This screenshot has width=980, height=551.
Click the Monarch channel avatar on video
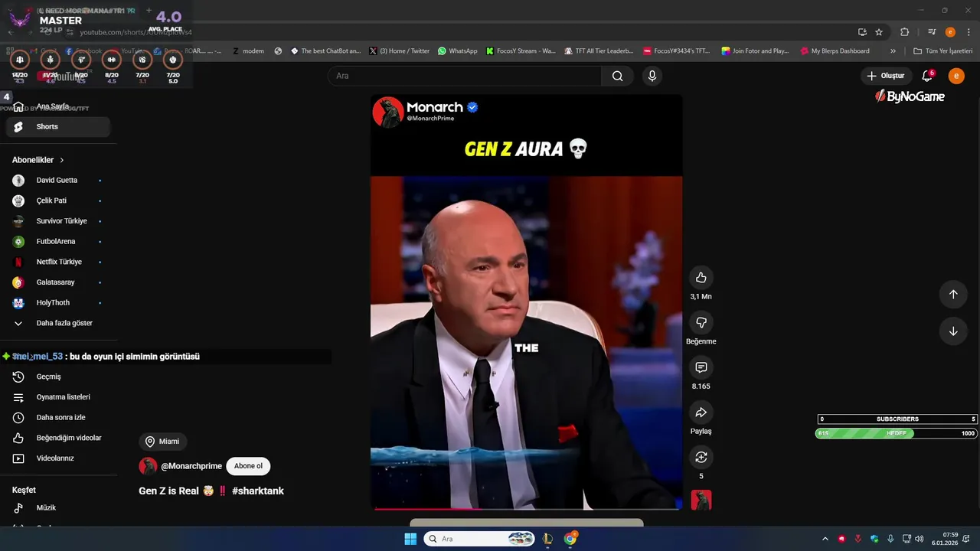tap(388, 112)
